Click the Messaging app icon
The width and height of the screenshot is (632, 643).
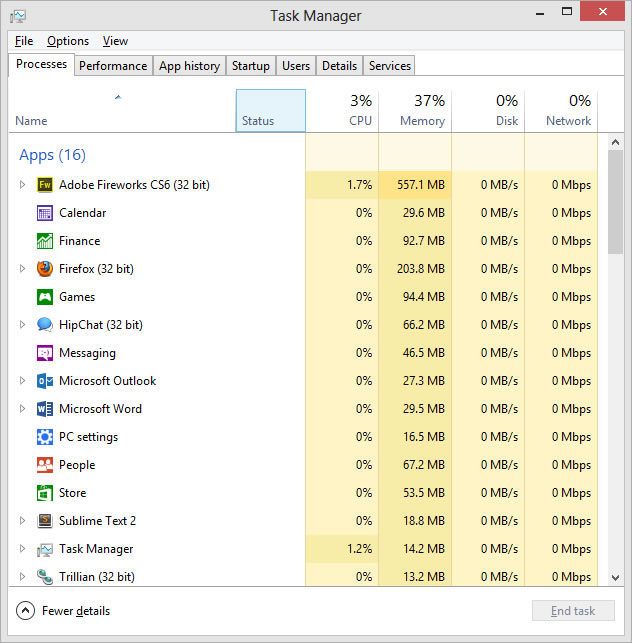[x=45, y=353]
